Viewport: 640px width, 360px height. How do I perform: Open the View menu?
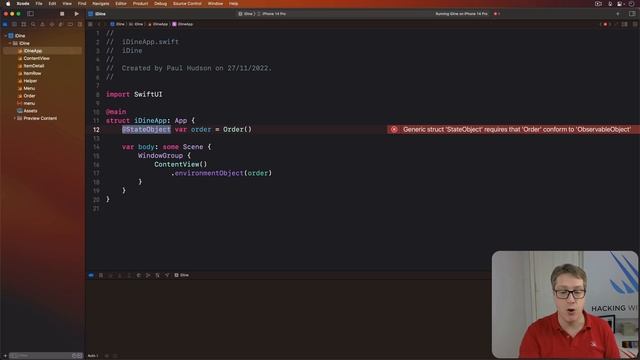[x=67, y=4]
